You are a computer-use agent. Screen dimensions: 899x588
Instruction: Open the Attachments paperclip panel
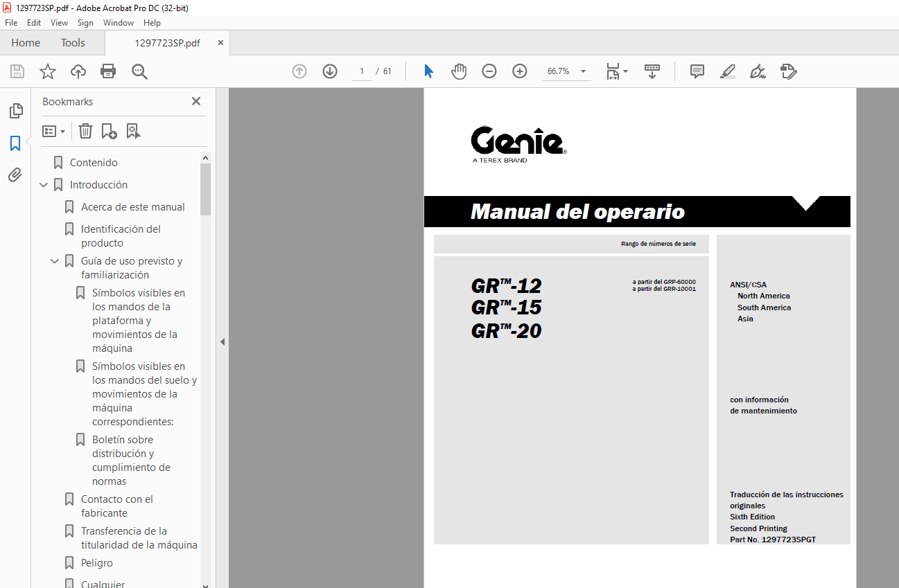(15, 175)
